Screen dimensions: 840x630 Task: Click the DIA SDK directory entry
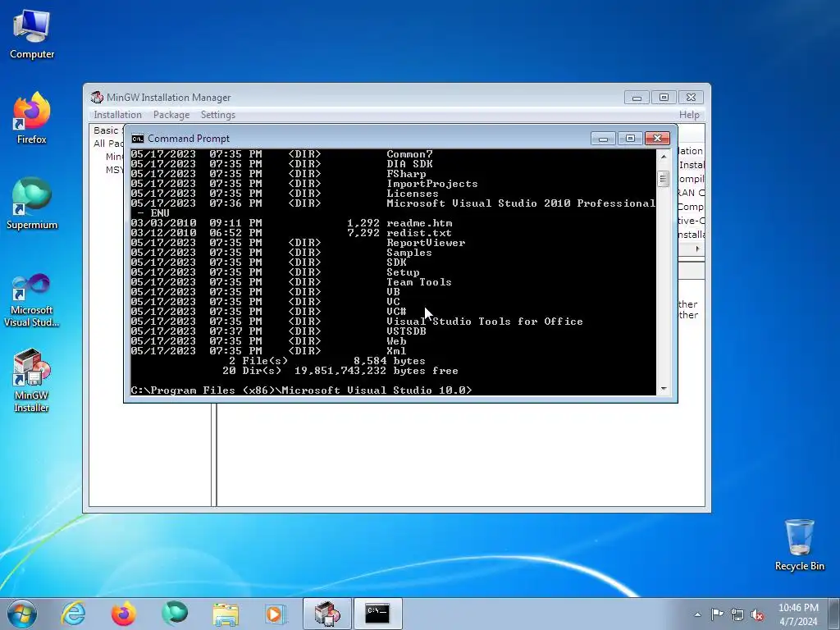pyautogui.click(x=282, y=164)
